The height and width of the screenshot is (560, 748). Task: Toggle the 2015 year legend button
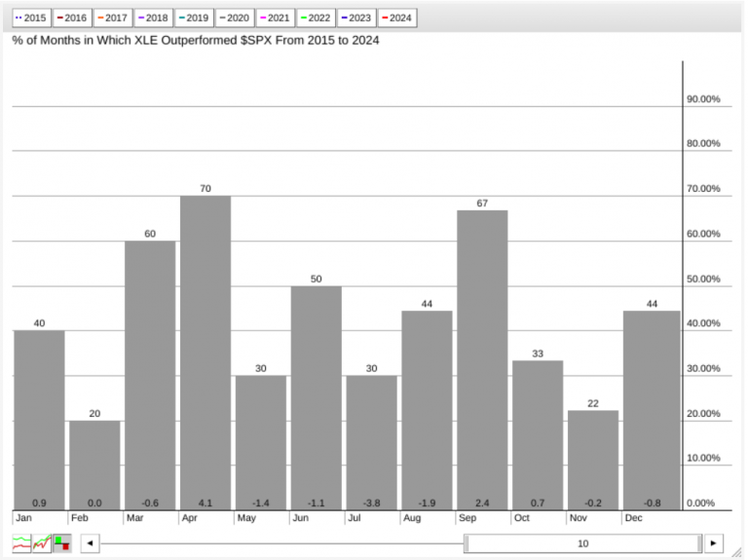click(x=31, y=19)
